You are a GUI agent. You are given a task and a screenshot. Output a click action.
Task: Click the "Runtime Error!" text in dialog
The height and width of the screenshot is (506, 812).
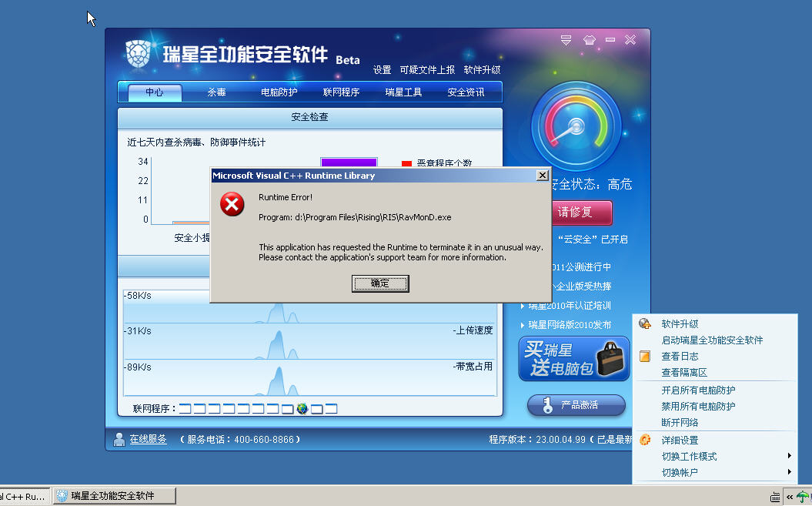[286, 197]
